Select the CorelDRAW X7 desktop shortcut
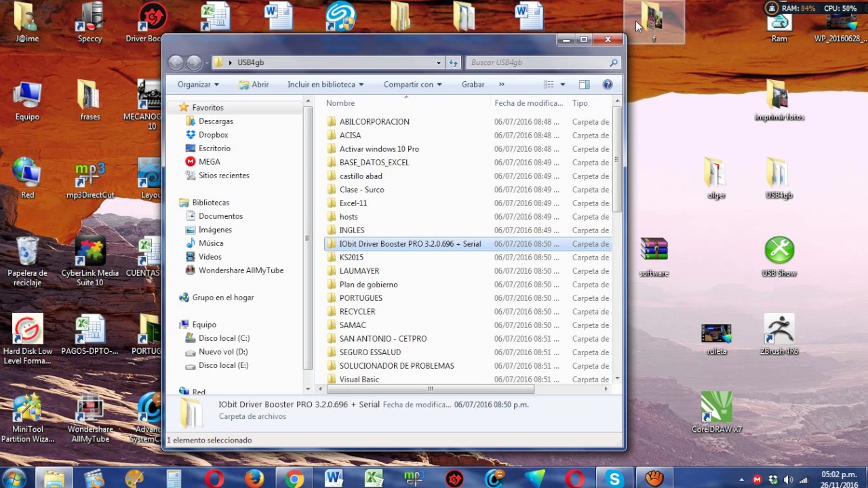 (x=717, y=412)
